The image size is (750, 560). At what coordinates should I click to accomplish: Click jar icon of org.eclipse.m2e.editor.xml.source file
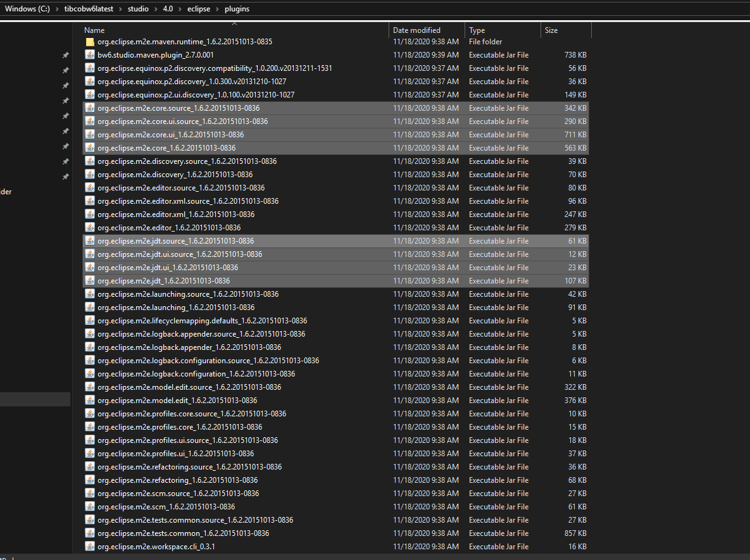tap(89, 201)
